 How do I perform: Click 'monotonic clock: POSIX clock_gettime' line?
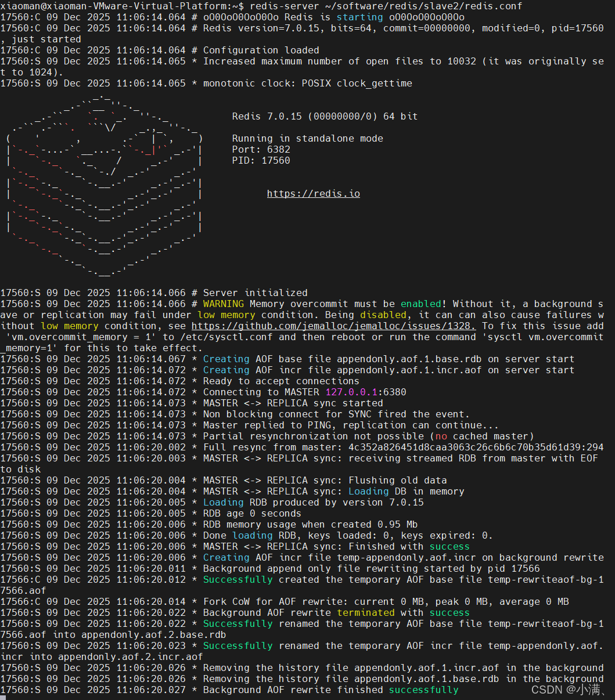pyautogui.click(x=206, y=83)
